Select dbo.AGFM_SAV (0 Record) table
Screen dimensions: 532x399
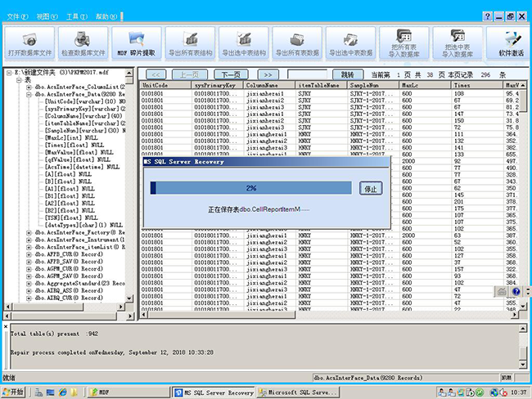point(69,276)
